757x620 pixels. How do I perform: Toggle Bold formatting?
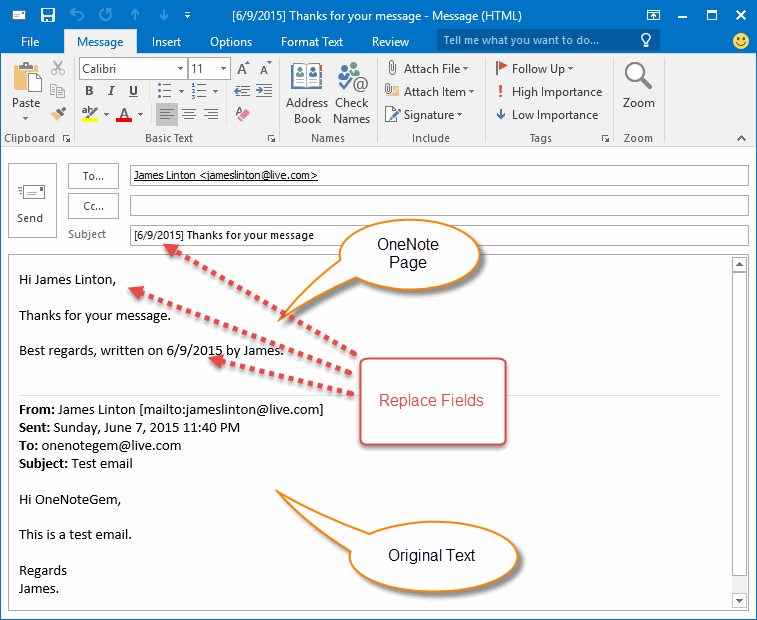89,92
